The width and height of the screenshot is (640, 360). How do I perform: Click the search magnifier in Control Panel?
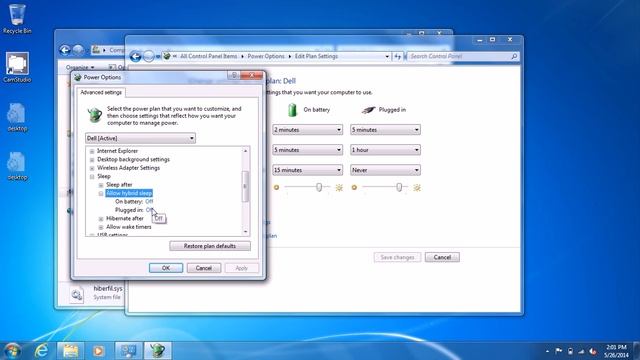click(x=514, y=56)
